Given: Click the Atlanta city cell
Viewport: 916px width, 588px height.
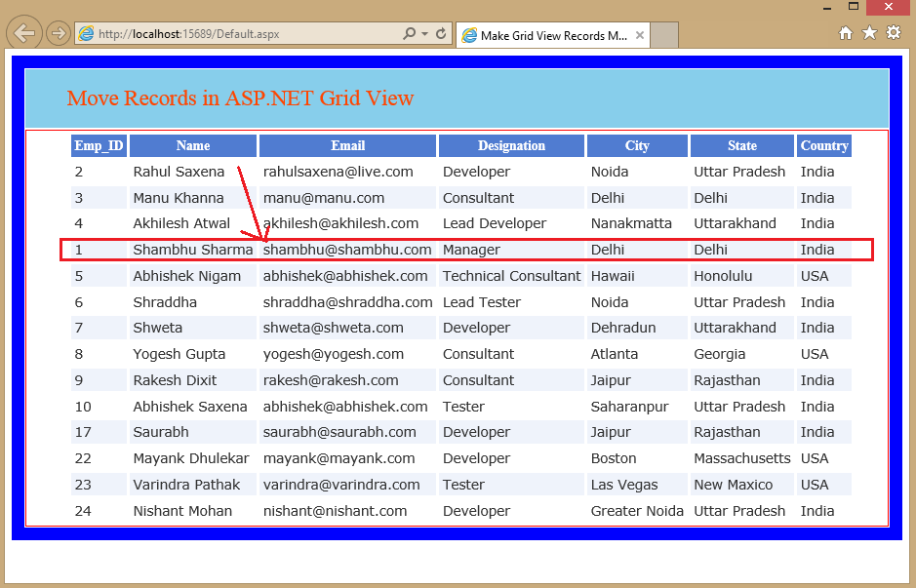Looking at the screenshot, I should 637,354.
